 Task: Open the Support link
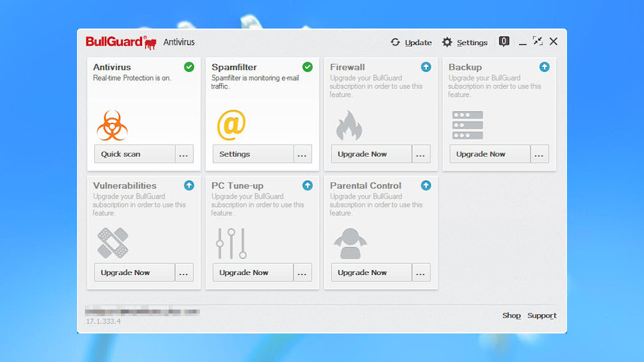tap(542, 316)
